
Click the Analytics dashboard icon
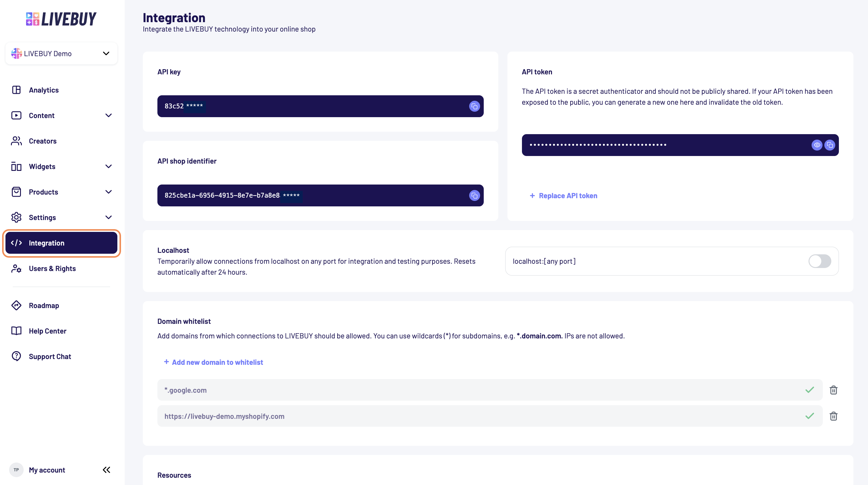pos(16,90)
